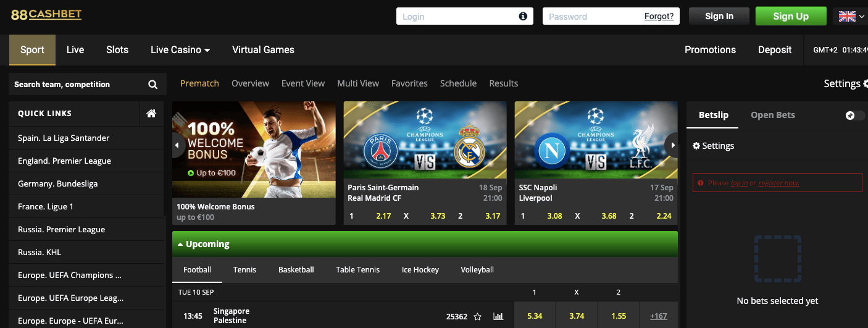The width and height of the screenshot is (868, 328).
Task: Open the Slots menu item
Action: [117, 50]
